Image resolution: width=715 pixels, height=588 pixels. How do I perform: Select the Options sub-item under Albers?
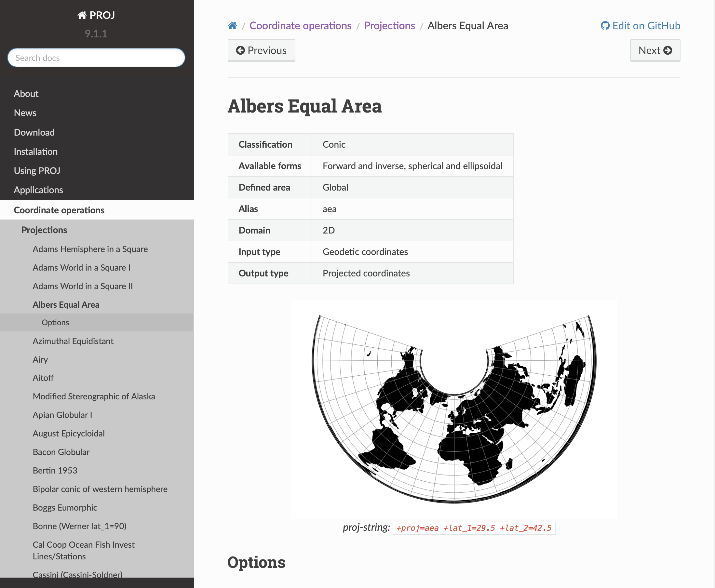(55, 322)
